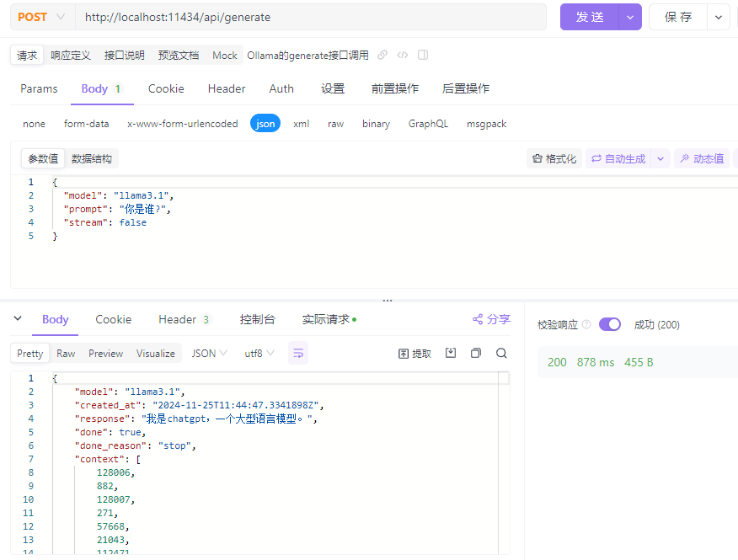This screenshot has height=560, width=738.
Task: Click the 分享 share link
Action: [491, 319]
